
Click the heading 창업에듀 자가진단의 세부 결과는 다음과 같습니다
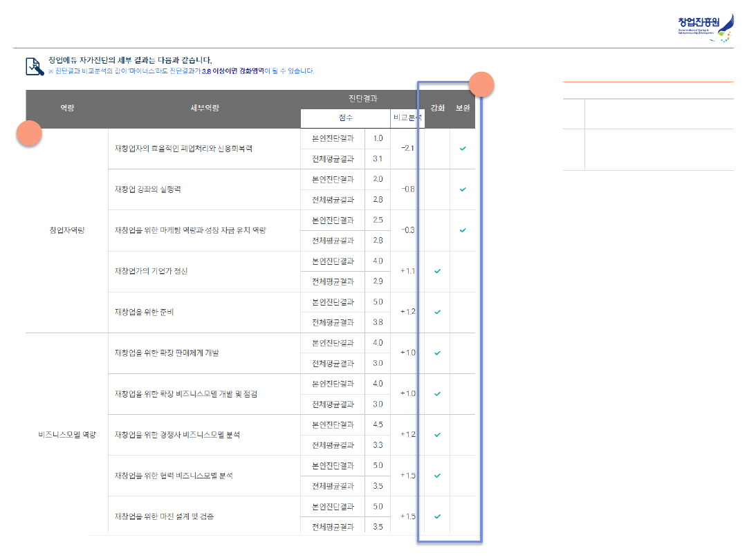(130, 60)
